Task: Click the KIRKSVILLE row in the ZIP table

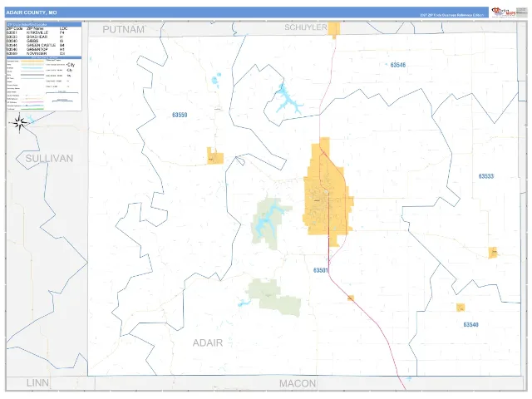Action: tap(44, 32)
